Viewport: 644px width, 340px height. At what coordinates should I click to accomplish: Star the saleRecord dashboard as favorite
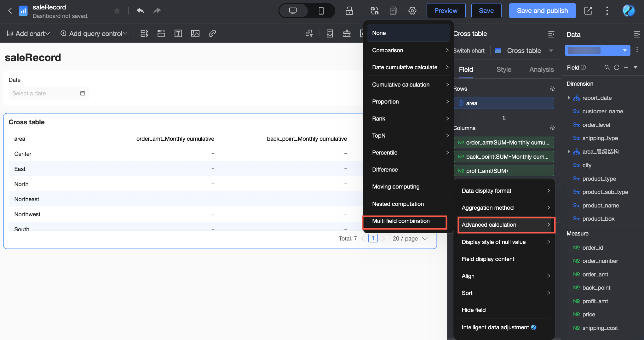click(117, 11)
